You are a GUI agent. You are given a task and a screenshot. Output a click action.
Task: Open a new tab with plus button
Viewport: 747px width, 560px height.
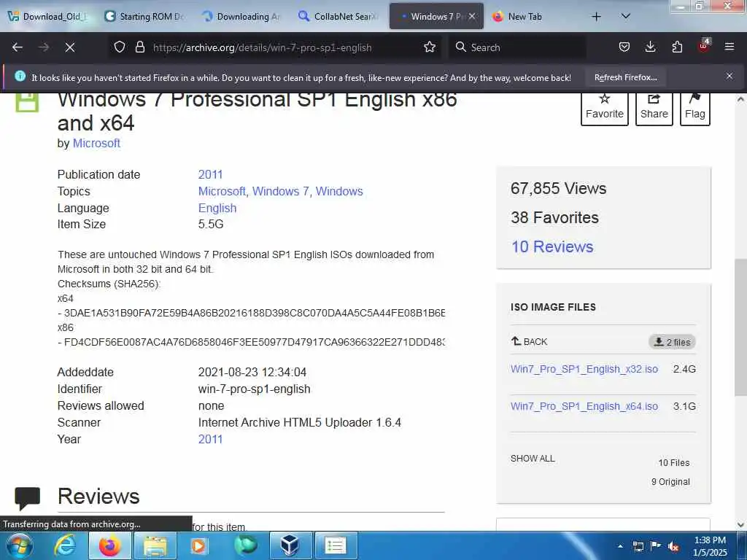click(596, 17)
